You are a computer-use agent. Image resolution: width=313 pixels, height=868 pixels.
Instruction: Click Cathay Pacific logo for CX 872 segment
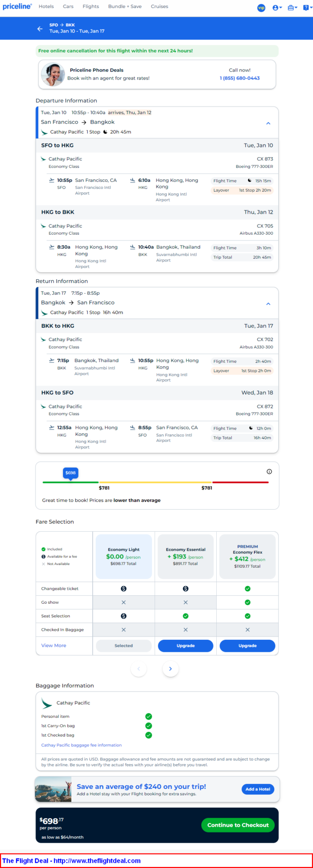tap(43, 406)
